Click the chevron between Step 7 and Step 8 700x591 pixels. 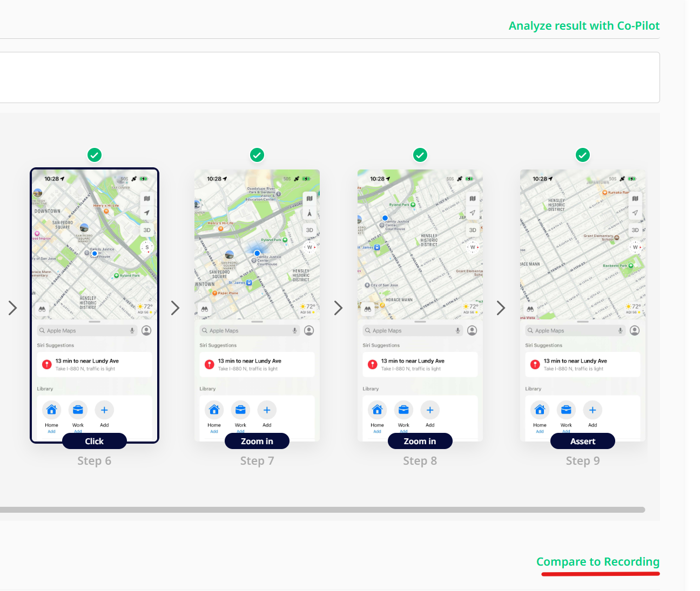click(338, 308)
